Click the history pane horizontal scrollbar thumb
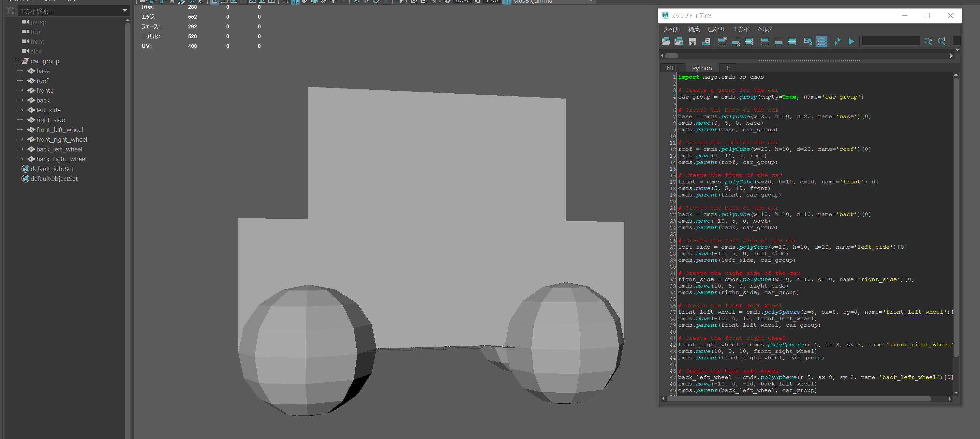The height and width of the screenshot is (439, 980). point(672,55)
